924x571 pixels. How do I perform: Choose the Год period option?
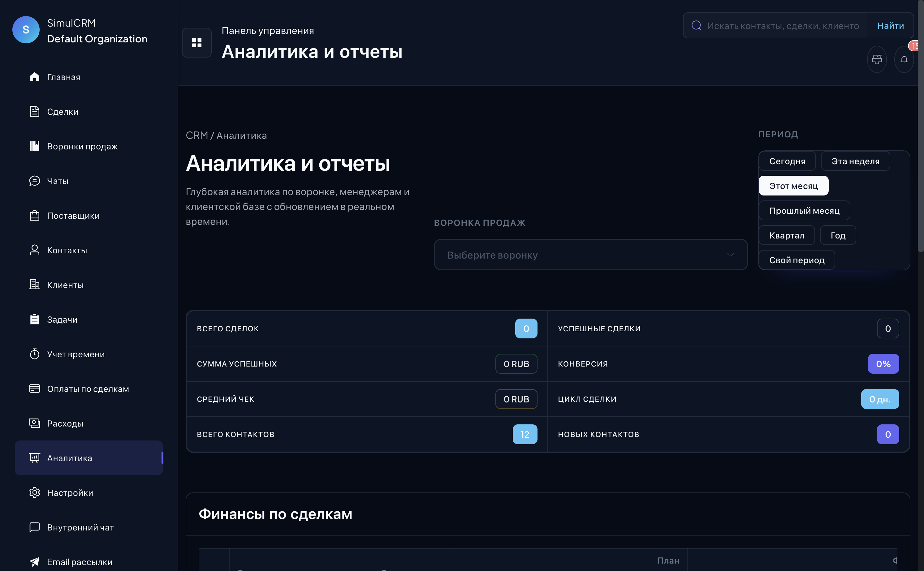coord(838,235)
